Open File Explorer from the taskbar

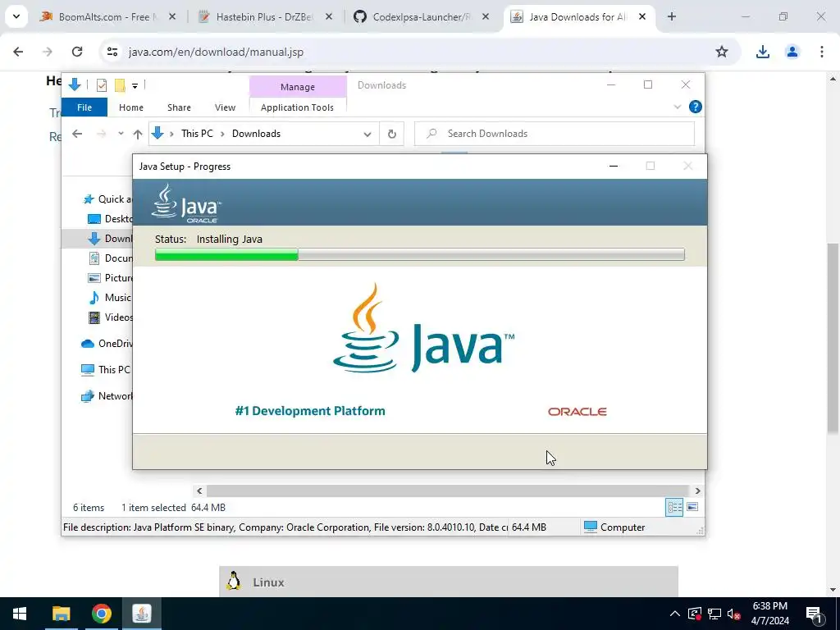click(61, 614)
